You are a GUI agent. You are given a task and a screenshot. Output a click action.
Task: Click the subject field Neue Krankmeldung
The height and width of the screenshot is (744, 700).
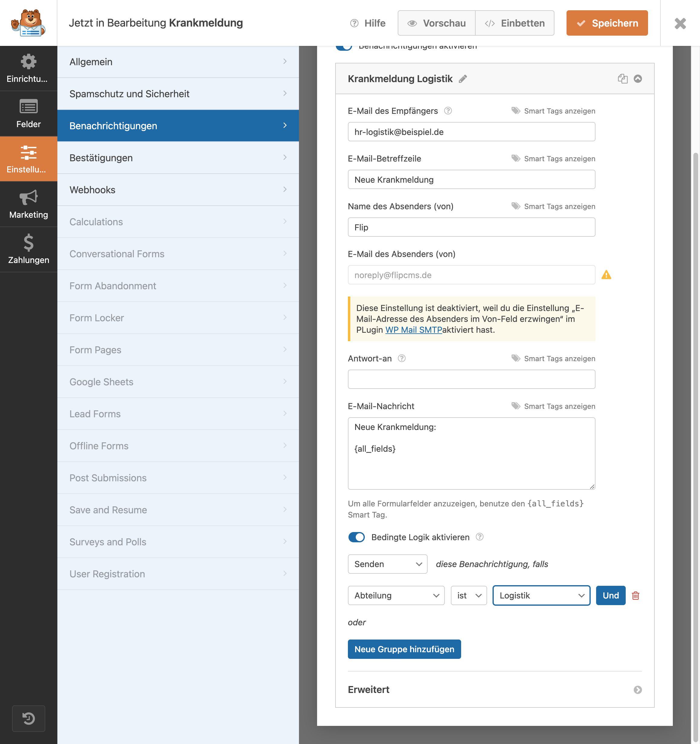click(x=471, y=180)
